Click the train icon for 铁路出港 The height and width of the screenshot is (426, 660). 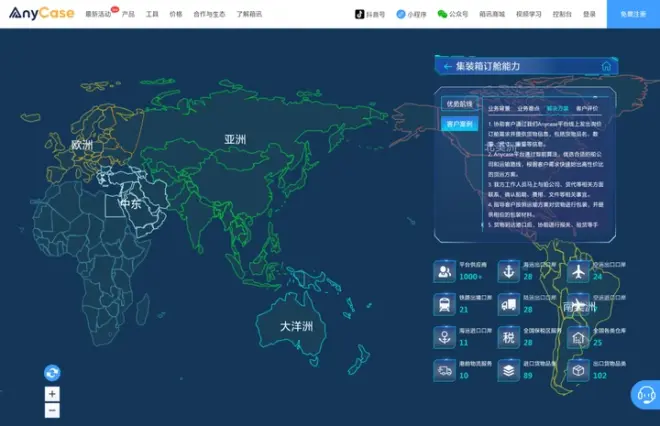444,304
